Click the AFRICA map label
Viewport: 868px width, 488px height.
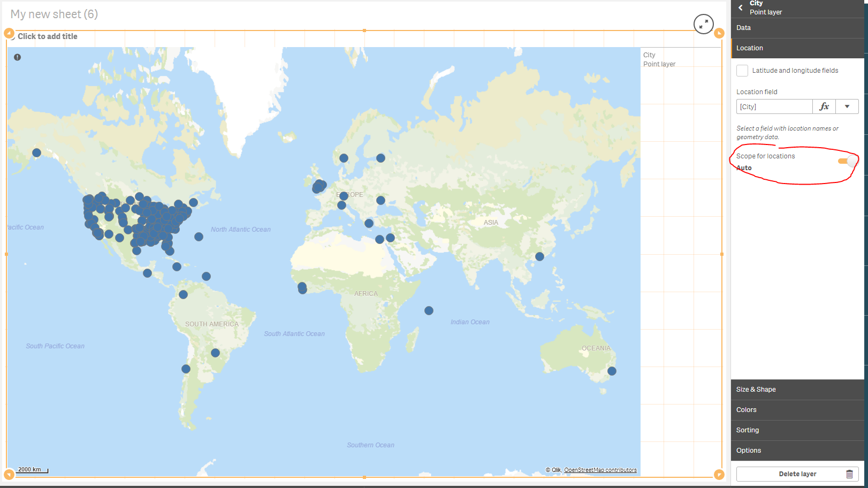pyautogui.click(x=366, y=294)
